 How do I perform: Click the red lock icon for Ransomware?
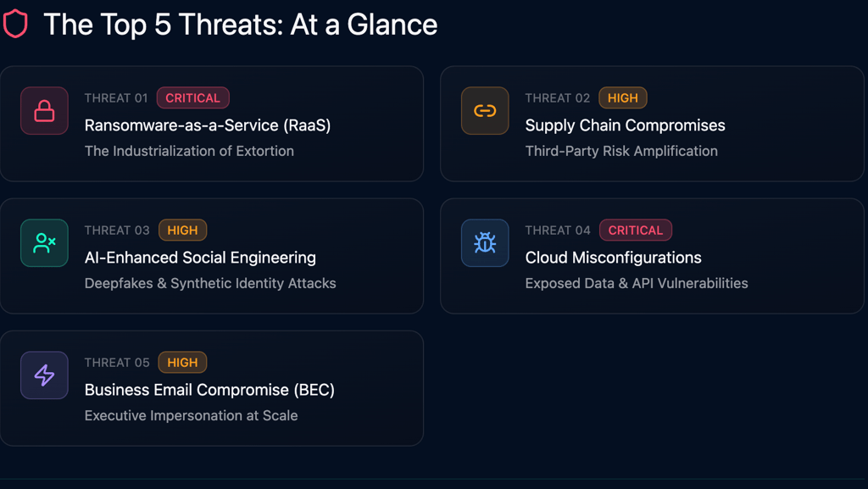(44, 111)
